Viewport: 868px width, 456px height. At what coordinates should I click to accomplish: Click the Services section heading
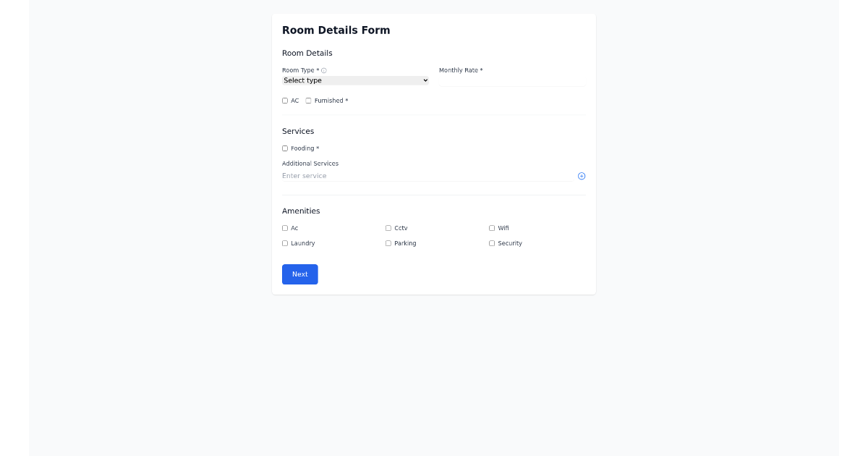tap(298, 131)
